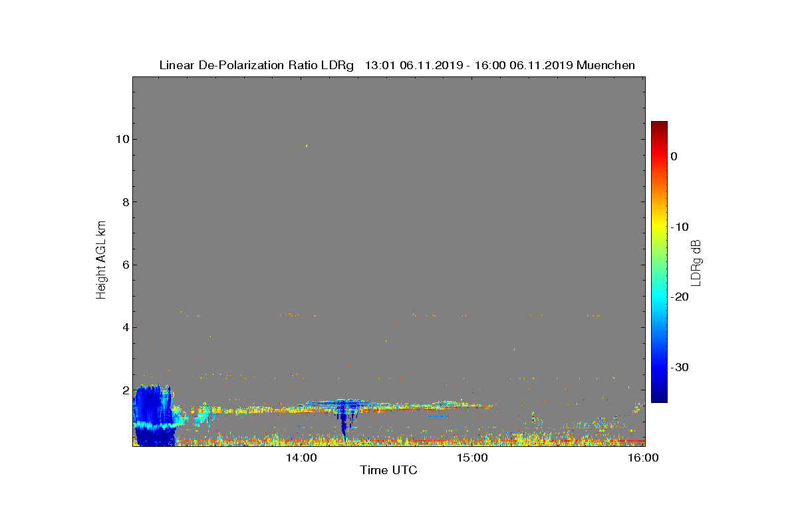Click the 'Time UTC' axis label
The height and width of the screenshot is (532, 798).
tap(388, 470)
